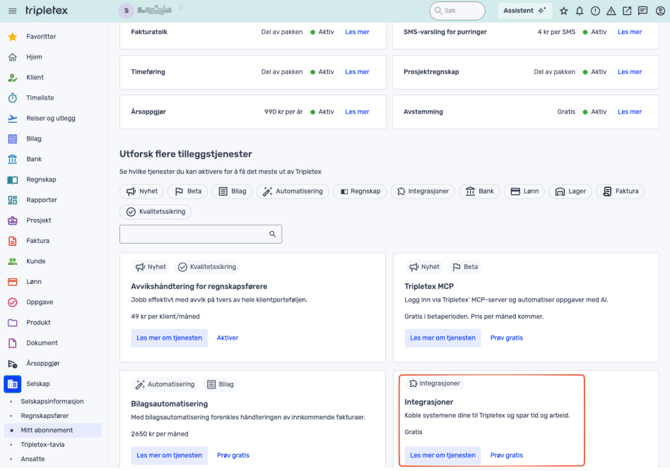The image size is (670, 471).
Task: Click Les mer link for Prosjektregnskap
Action: coord(629,72)
